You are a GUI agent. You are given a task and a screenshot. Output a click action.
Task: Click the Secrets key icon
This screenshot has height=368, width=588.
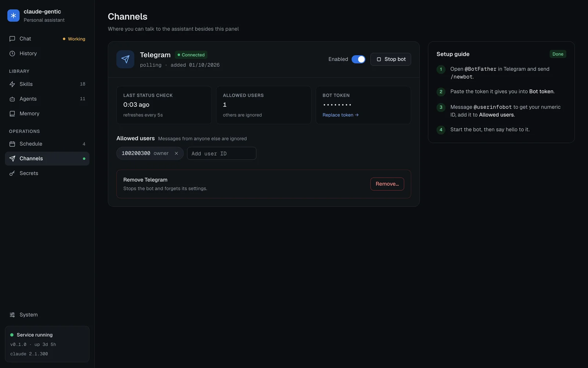pos(12,173)
